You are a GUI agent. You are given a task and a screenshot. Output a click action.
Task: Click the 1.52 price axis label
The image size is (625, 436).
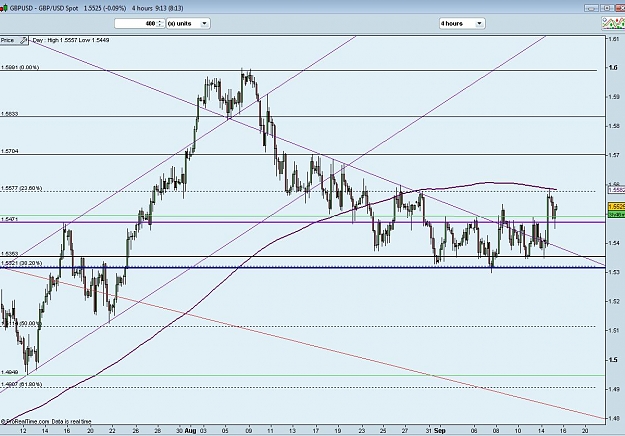coord(614,301)
